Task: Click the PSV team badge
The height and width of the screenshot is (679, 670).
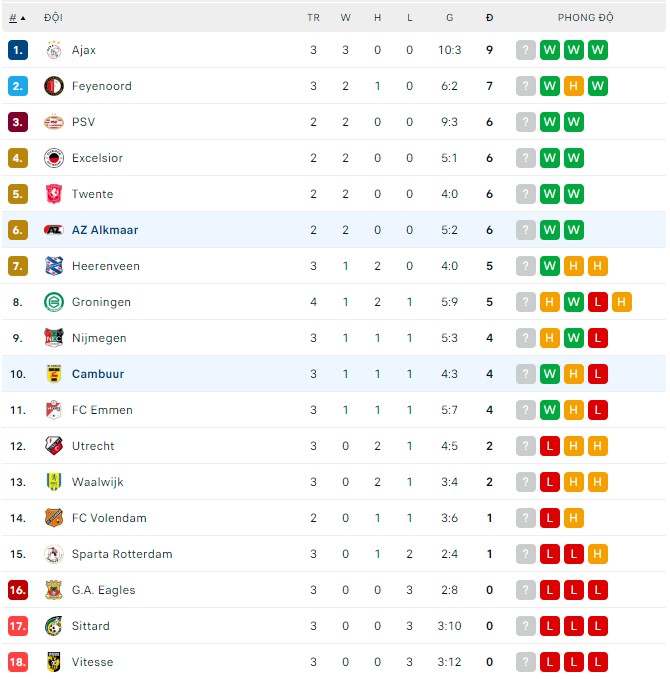Action: 54,122
